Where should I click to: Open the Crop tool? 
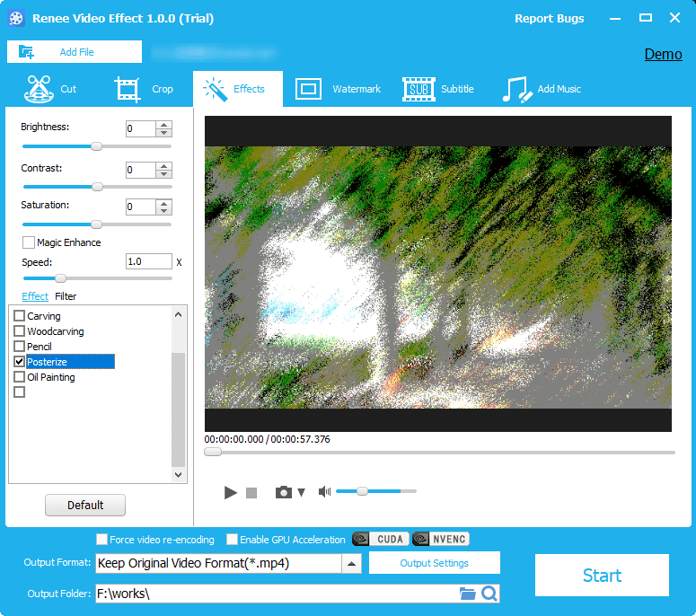pyautogui.click(x=128, y=89)
